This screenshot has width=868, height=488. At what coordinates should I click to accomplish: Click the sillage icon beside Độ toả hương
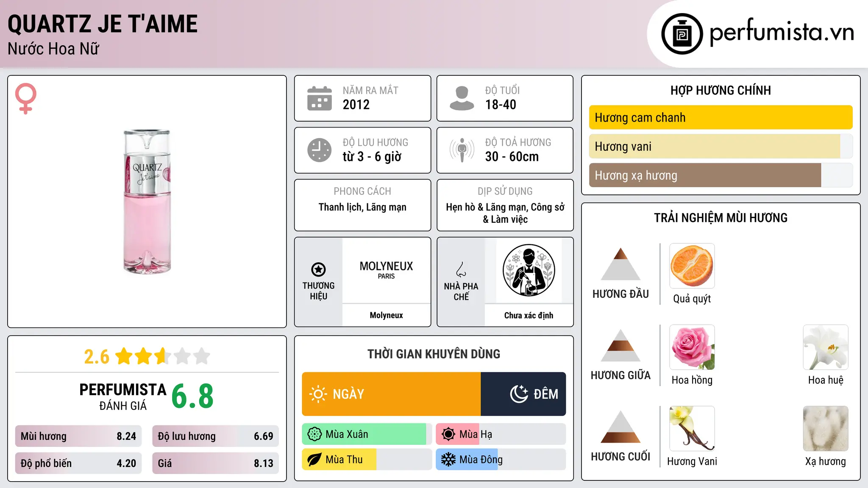coord(462,150)
